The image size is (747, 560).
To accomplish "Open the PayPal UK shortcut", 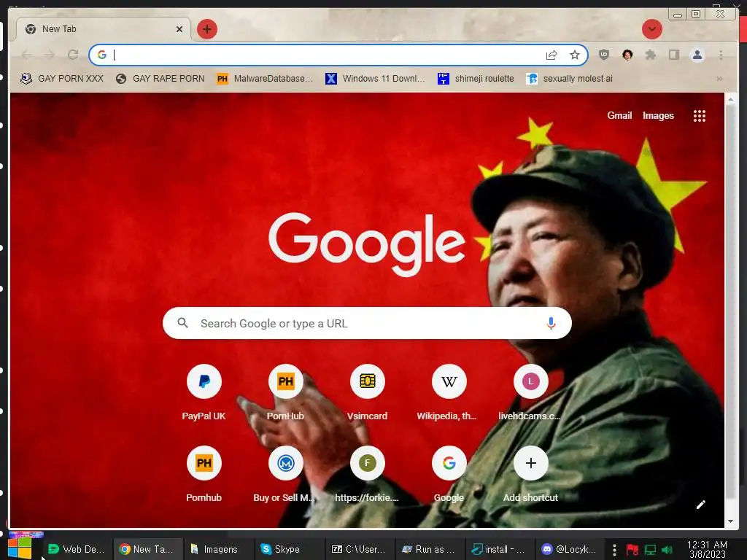I will point(204,393).
